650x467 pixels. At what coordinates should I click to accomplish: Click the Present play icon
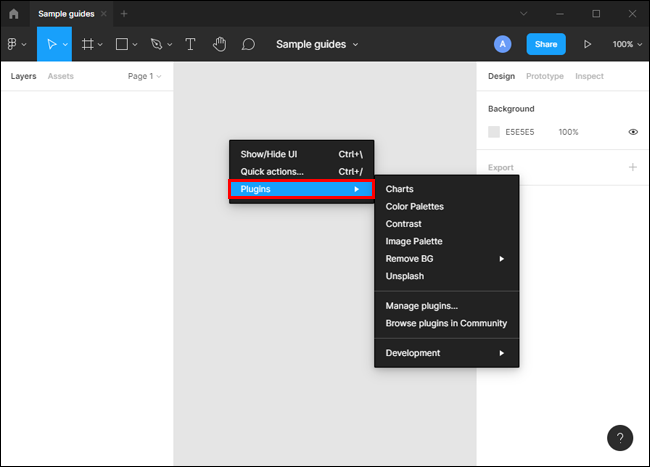pyautogui.click(x=587, y=44)
